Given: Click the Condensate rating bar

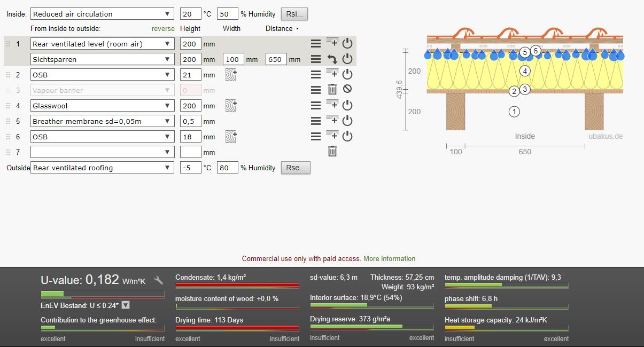Looking at the screenshot, I should 237,285.
